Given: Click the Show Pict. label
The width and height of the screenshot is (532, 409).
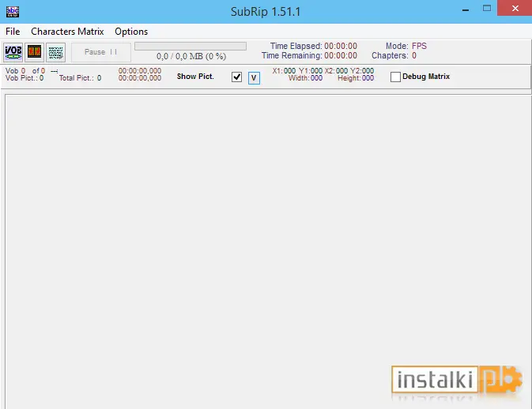Looking at the screenshot, I should 195,77.
